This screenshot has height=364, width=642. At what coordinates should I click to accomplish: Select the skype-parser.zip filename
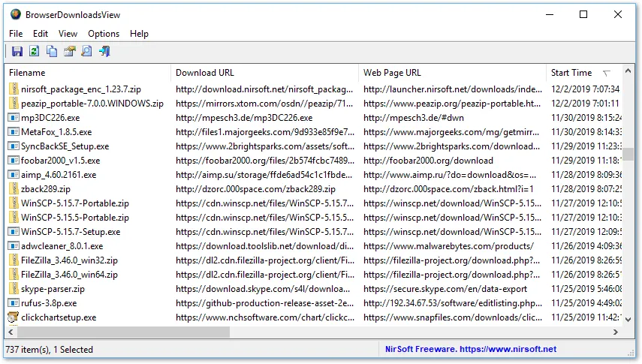coord(53,289)
